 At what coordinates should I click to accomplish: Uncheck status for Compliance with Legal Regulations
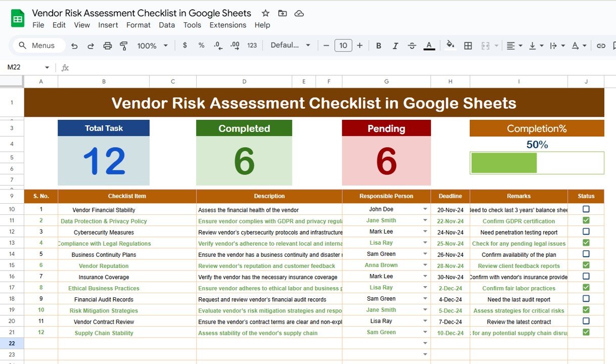586,243
